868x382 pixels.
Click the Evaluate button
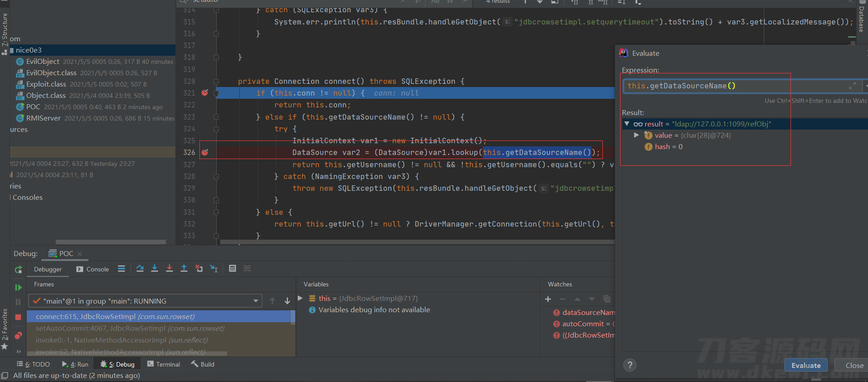coord(806,365)
